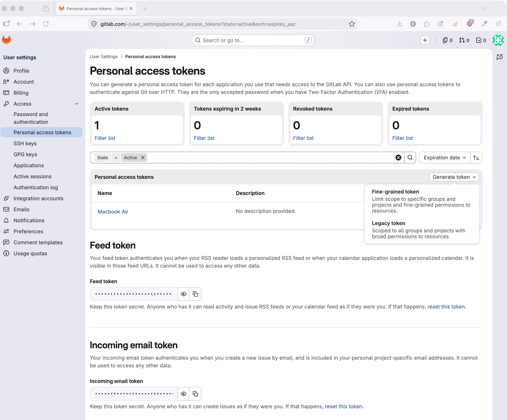The image size is (507, 420).
Task: Choose Fine-grained token option
Action: point(421,201)
